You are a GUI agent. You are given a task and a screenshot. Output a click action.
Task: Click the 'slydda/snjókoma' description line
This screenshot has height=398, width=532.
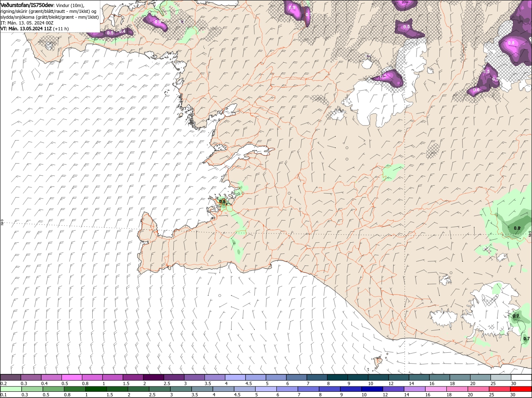pos(49,17)
